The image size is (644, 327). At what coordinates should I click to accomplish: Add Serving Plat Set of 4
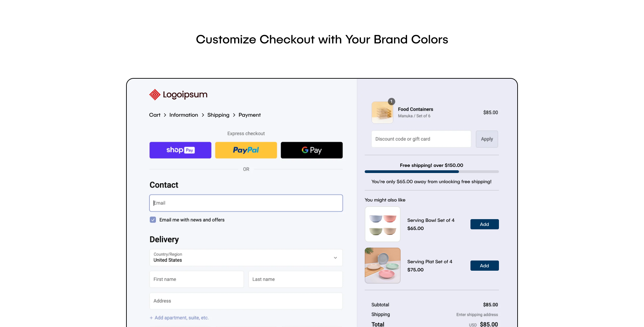(484, 266)
